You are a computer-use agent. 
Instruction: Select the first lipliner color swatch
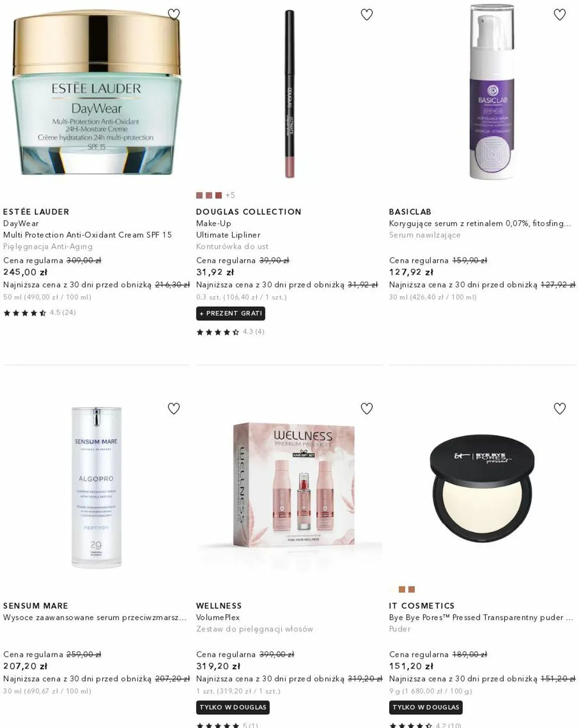click(x=200, y=195)
